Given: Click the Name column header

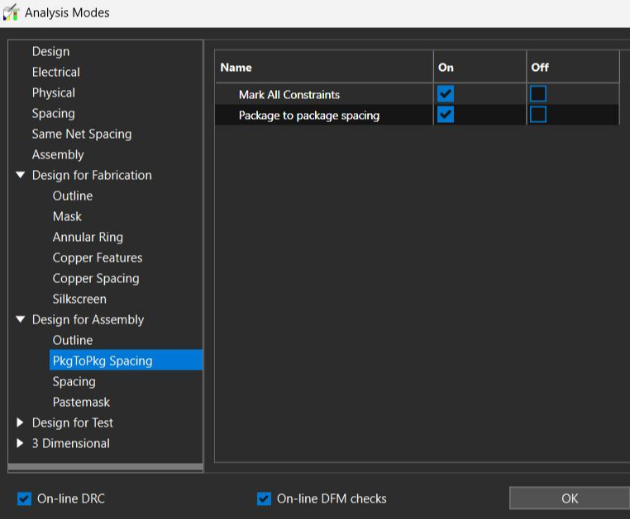Looking at the screenshot, I should point(324,67).
